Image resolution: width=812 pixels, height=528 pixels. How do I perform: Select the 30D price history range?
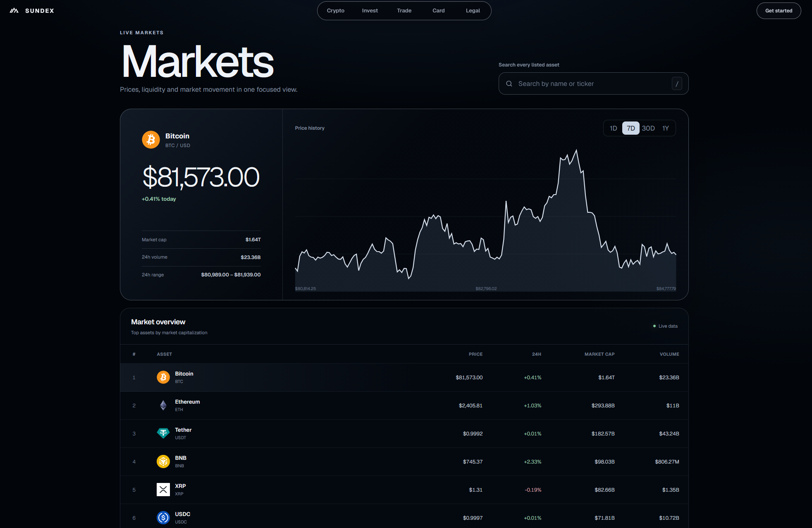pyautogui.click(x=648, y=128)
